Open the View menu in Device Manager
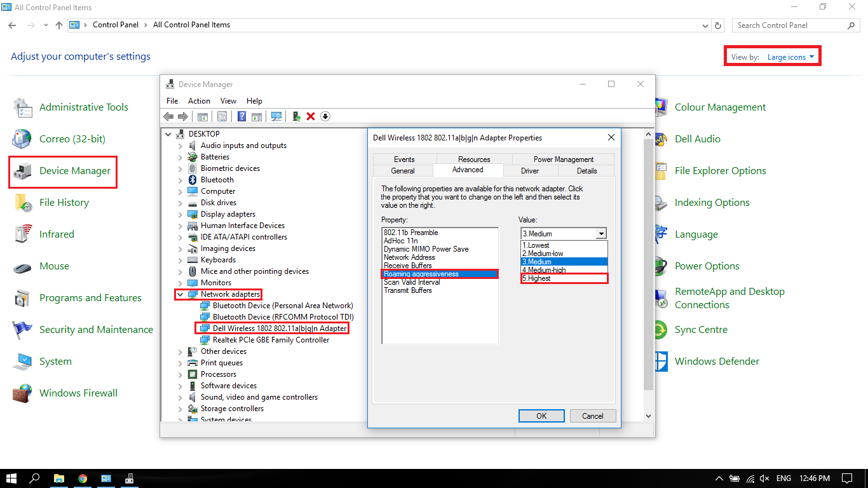The image size is (868, 488). click(x=228, y=101)
